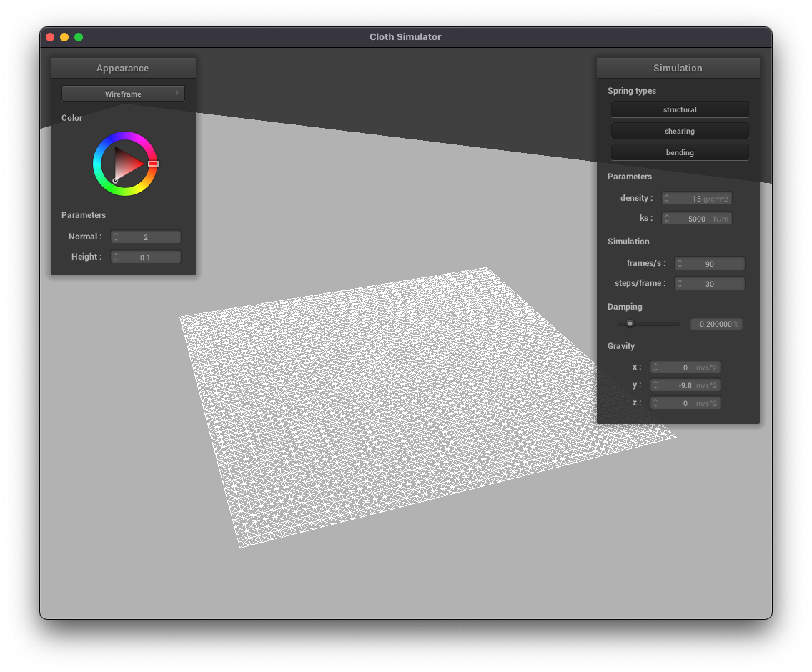Click the Gravity x value field
The width and height of the screenshot is (812, 672).
pyautogui.click(x=685, y=368)
